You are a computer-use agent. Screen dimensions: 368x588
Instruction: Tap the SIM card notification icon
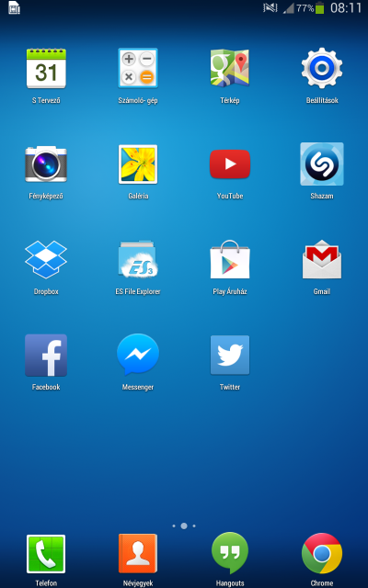click(15, 8)
